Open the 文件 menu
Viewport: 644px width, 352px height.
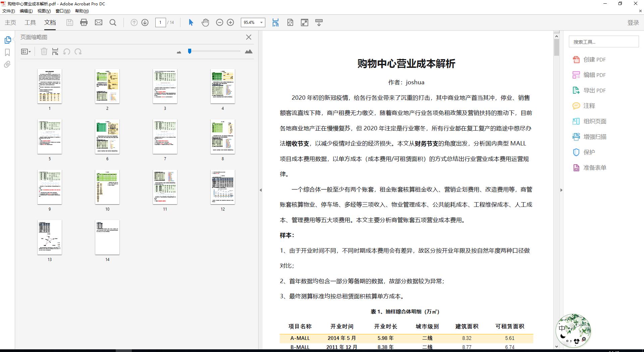click(x=9, y=11)
